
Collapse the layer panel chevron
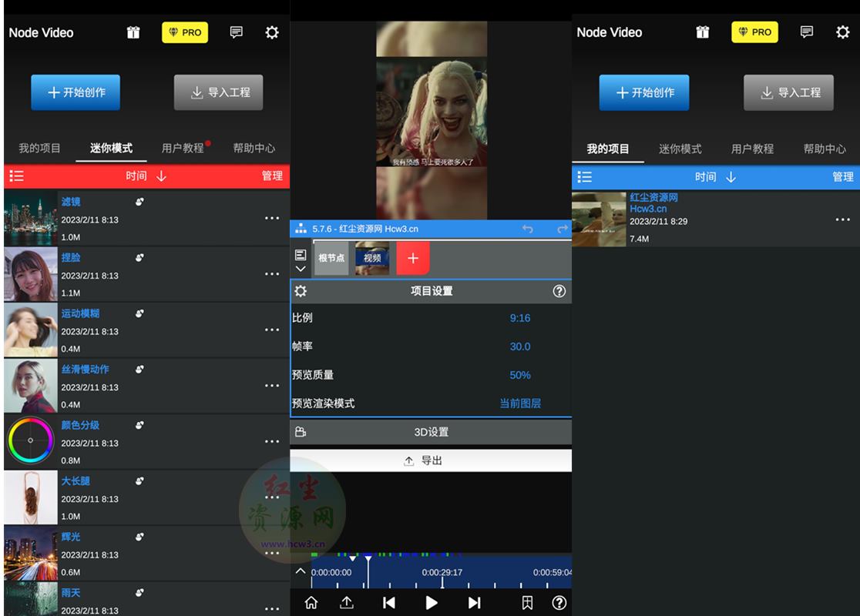[x=301, y=269]
